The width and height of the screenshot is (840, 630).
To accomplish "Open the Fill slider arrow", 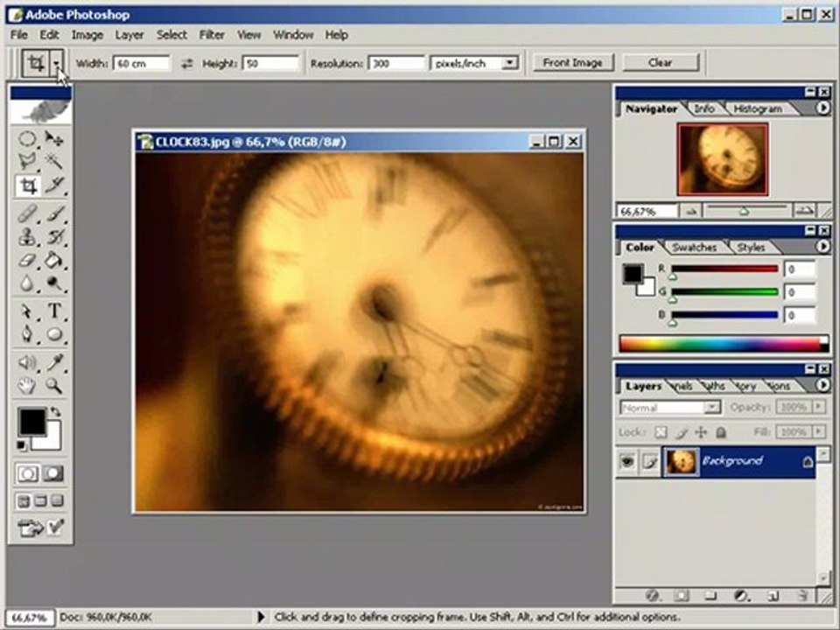I will (818, 431).
